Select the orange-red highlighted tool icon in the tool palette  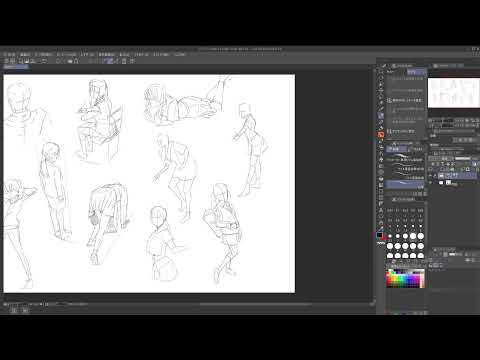coord(381,135)
